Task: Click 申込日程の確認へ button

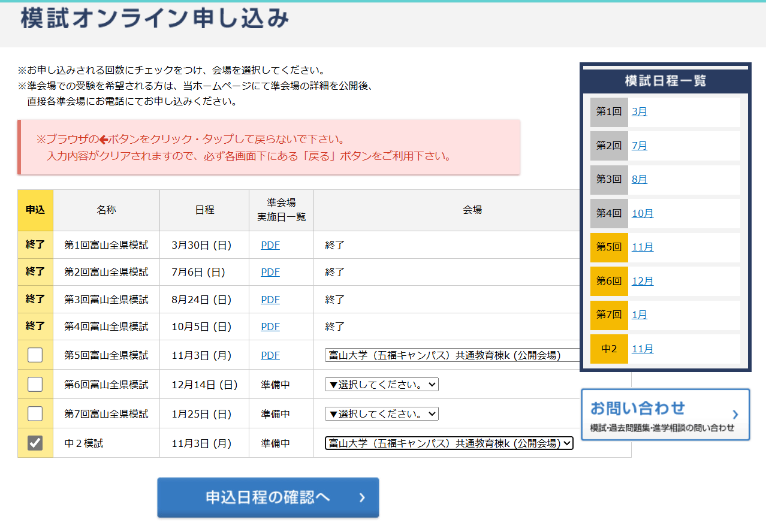Action: pyautogui.click(x=268, y=497)
